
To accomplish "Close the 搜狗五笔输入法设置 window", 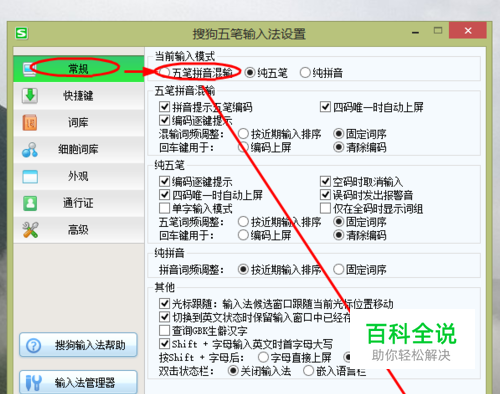I will pos(468,31).
